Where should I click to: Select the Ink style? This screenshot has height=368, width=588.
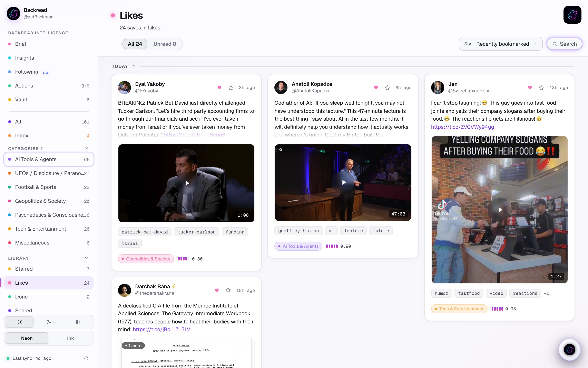(x=70, y=338)
